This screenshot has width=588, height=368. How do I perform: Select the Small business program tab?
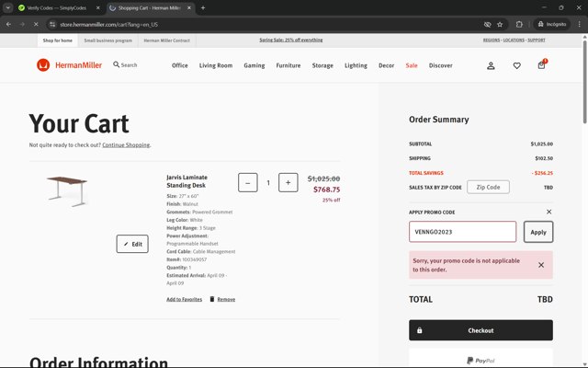coord(108,40)
